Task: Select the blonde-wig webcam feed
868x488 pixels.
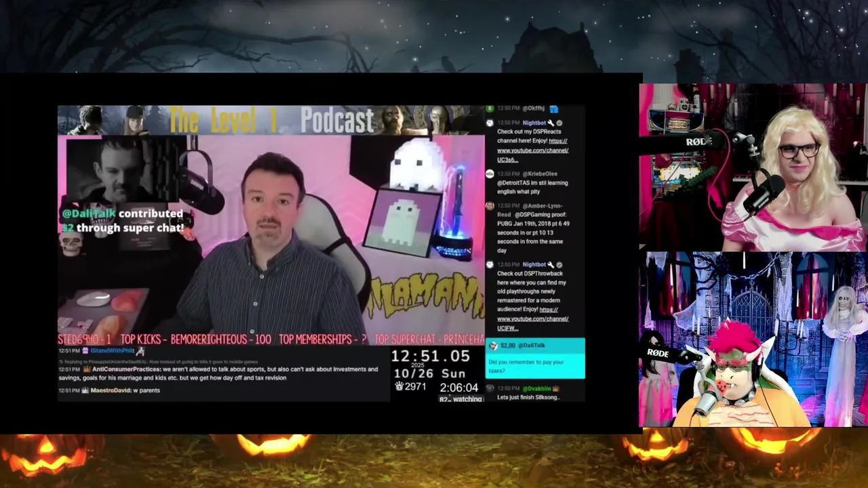Action: point(753,167)
